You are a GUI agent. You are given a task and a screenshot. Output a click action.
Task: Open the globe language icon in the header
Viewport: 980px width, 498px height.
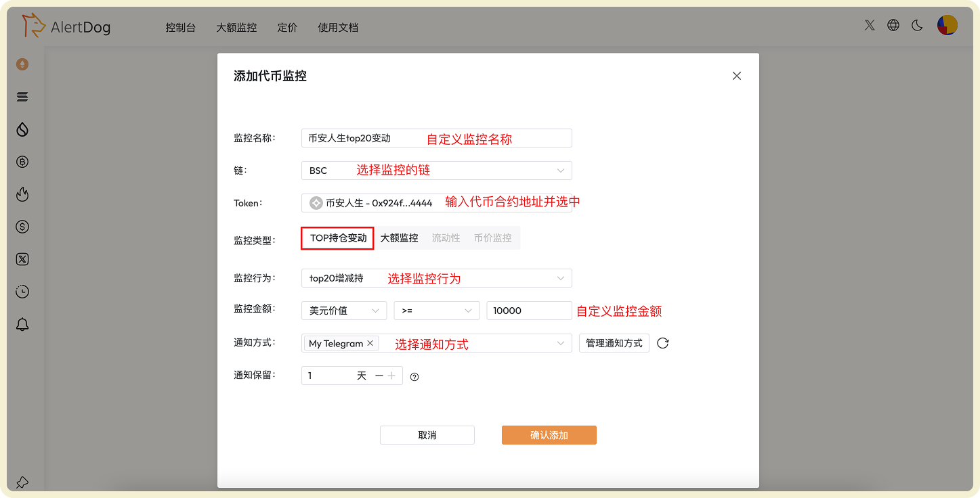893,25
